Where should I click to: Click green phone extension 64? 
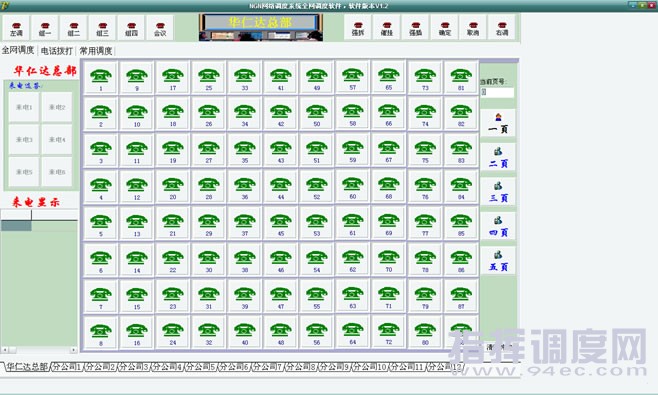click(352, 332)
